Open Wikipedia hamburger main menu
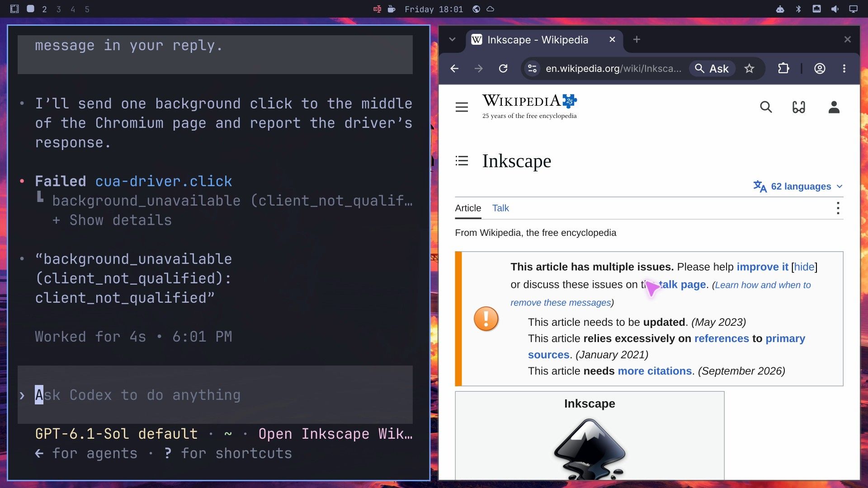Viewport: 868px width, 488px height. pyautogui.click(x=462, y=107)
